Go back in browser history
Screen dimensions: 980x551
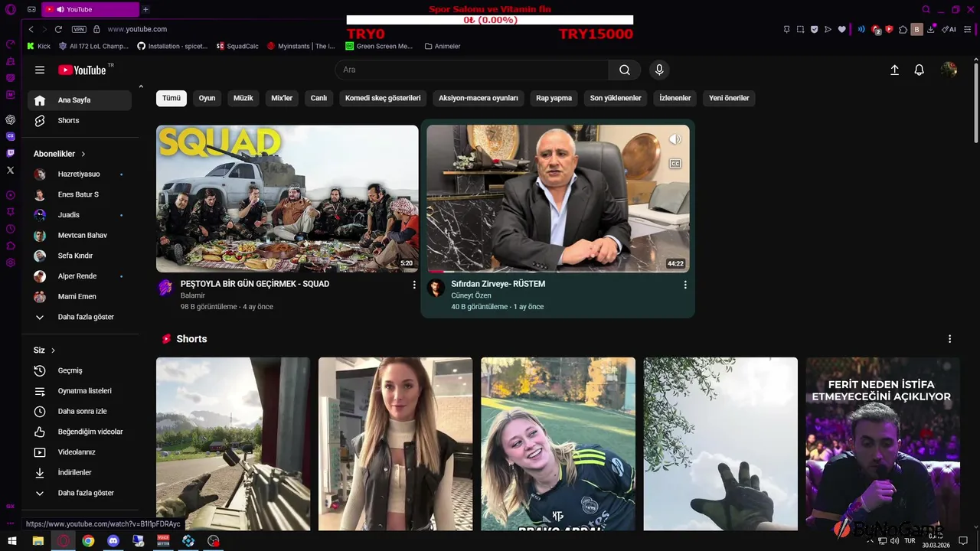(x=31, y=29)
